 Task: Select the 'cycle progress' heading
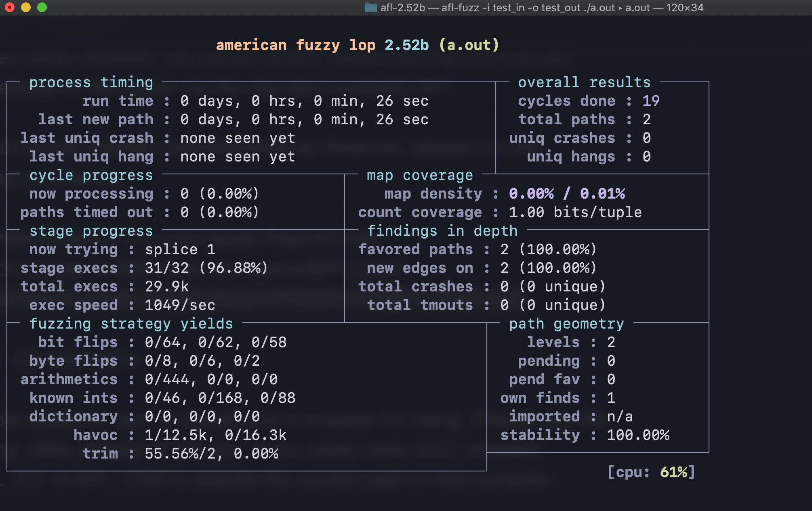(91, 175)
